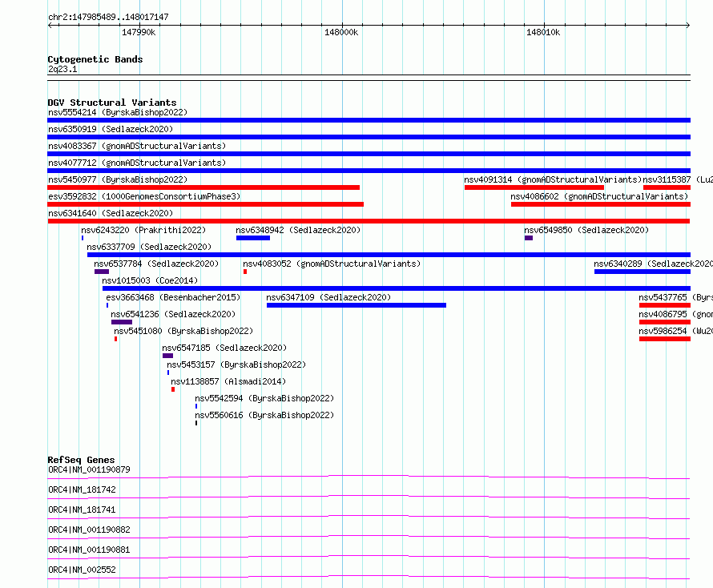Click the right arrow end of ruler

(688, 25)
